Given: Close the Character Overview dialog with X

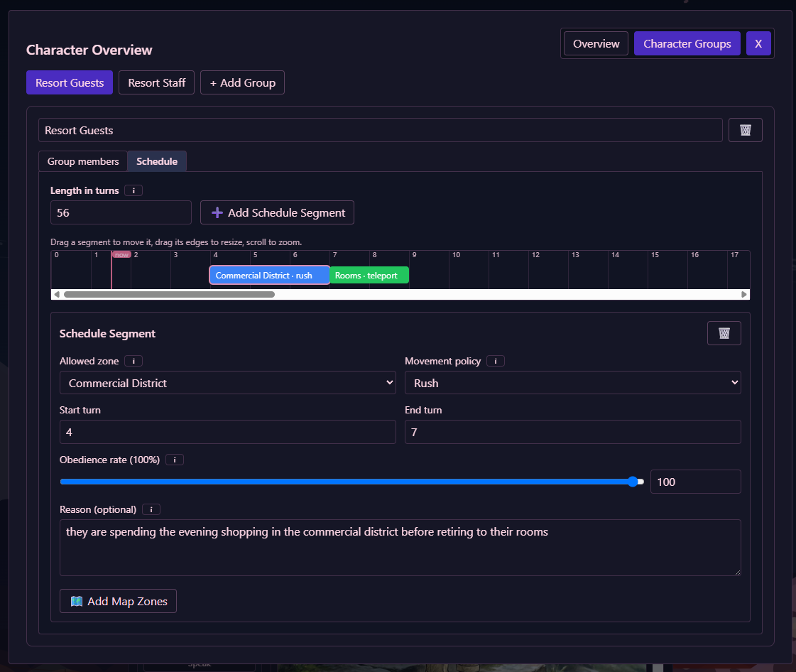Looking at the screenshot, I should 758,43.
